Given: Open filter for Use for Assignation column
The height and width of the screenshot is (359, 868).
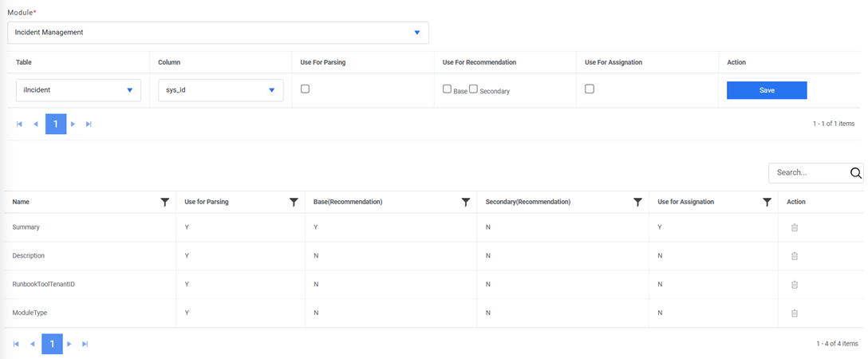Looking at the screenshot, I should 767,203.
